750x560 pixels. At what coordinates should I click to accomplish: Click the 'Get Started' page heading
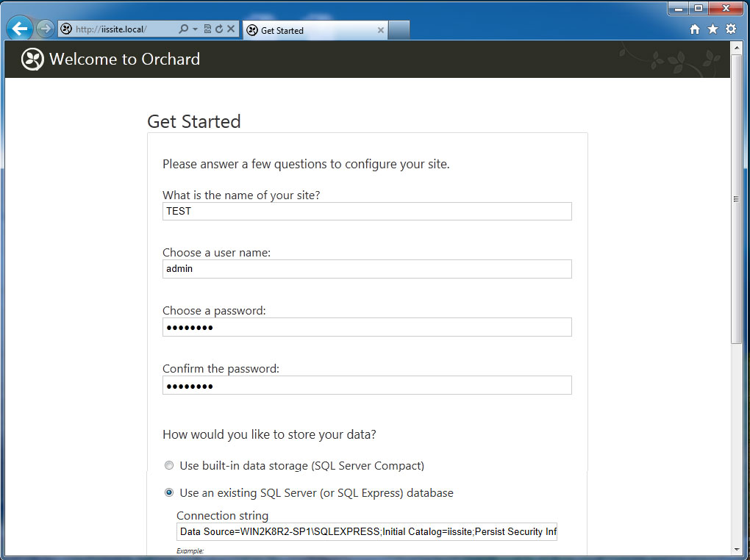click(x=193, y=121)
